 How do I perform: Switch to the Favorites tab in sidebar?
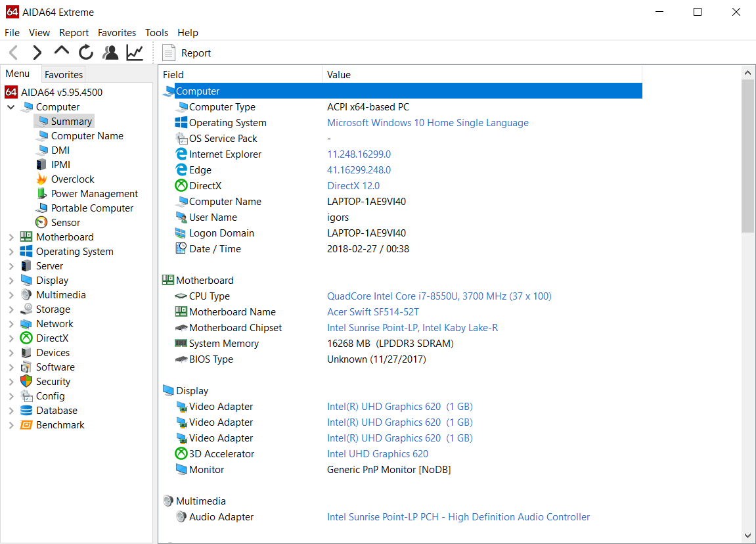coord(64,75)
